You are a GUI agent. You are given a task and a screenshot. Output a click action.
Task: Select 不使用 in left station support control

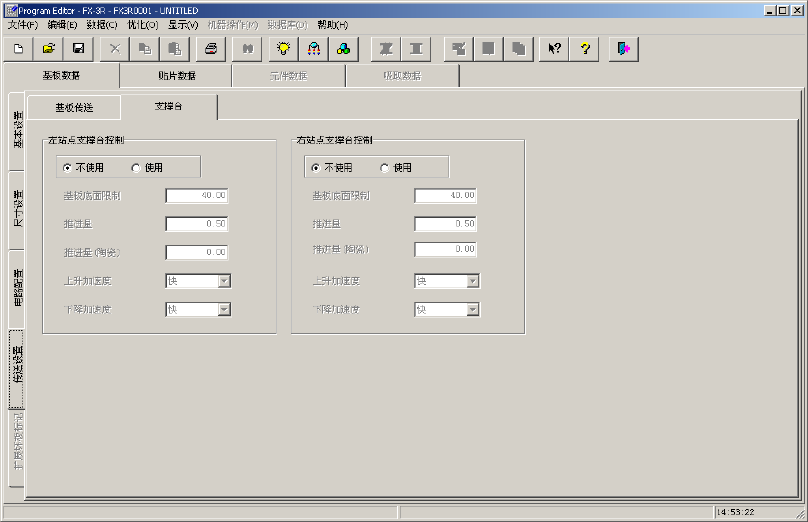pyautogui.click(x=67, y=168)
